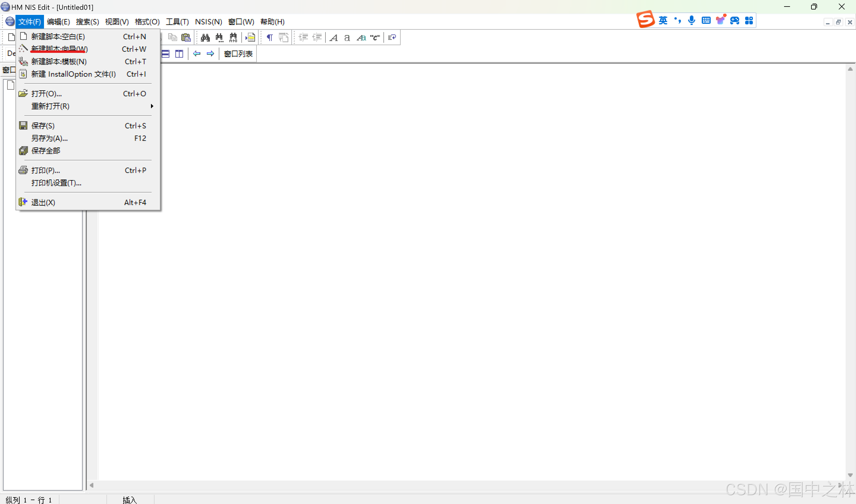Tile windows vertically using toolbar icon
This screenshot has width=856, height=504.
pos(179,54)
